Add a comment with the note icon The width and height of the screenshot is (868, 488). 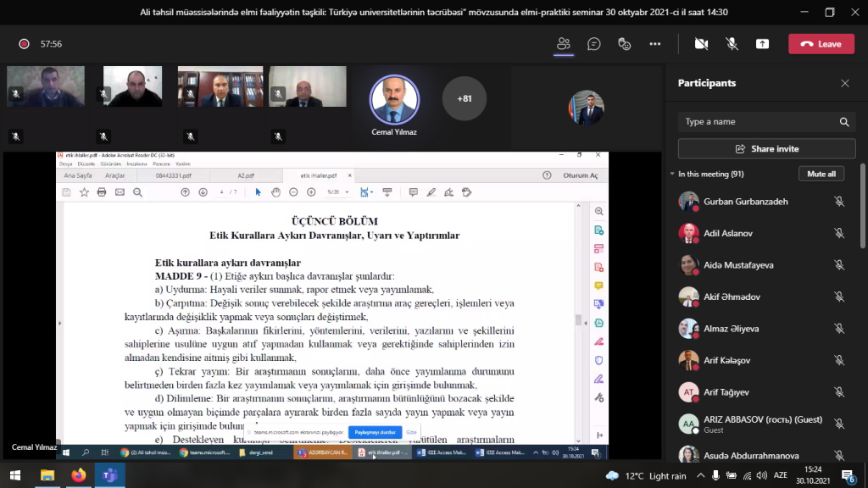[x=413, y=192]
